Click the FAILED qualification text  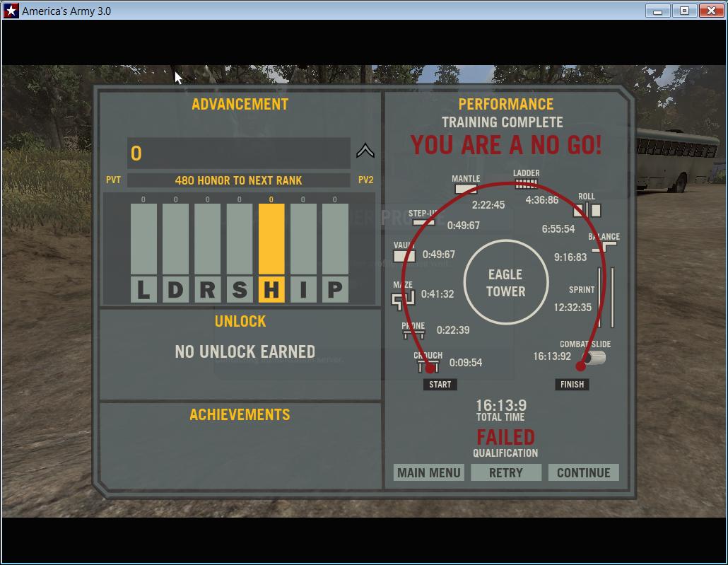pyautogui.click(x=506, y=437)
